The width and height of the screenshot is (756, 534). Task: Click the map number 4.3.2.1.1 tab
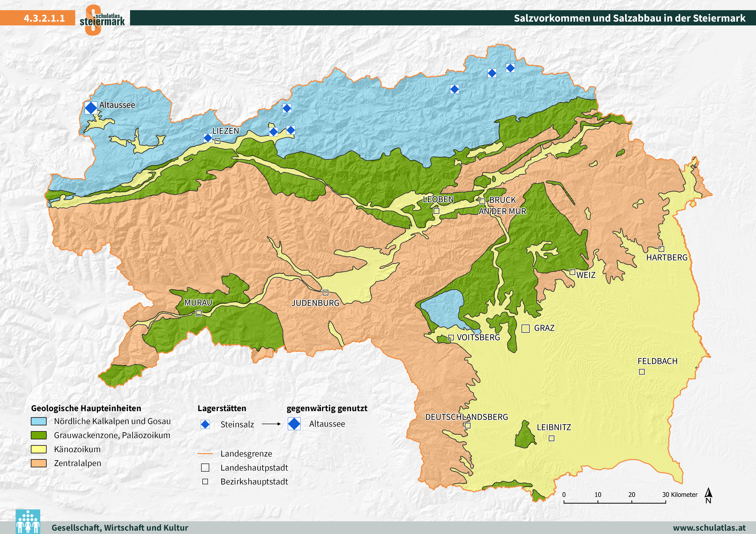[x=44, y=19]
